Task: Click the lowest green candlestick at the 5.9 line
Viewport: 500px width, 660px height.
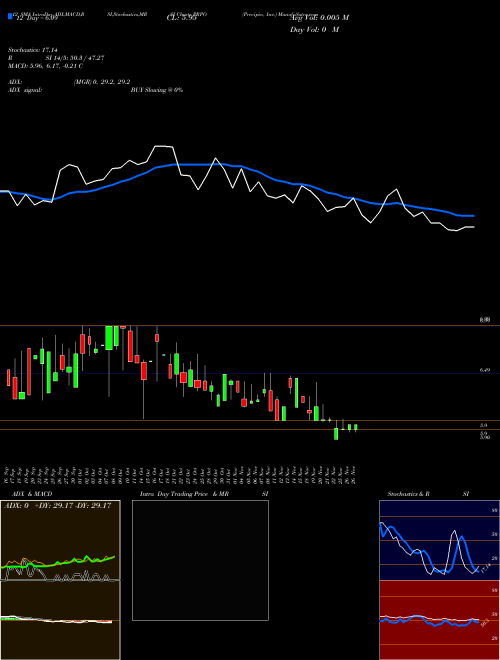Action: [336, 434]
